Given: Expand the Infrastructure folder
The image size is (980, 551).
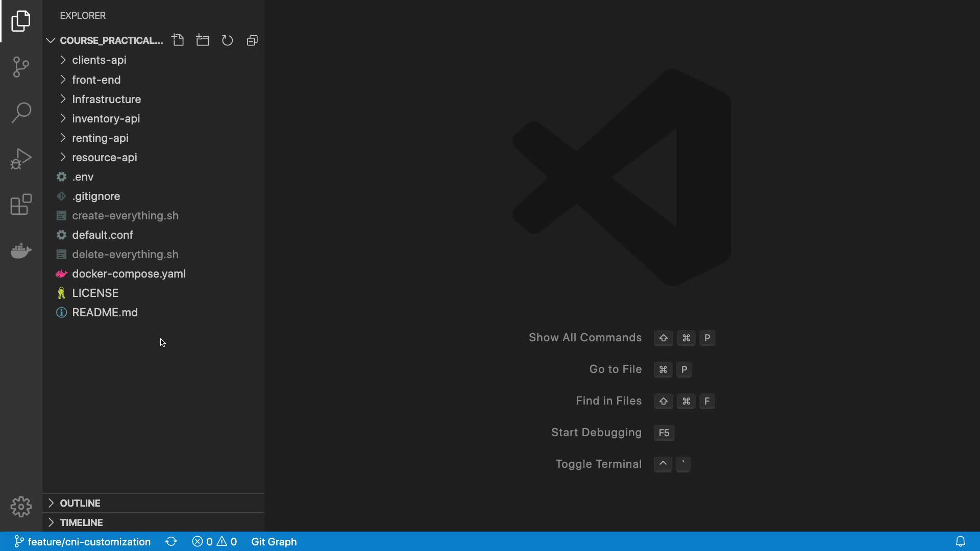Looking at the screenshot, I should (106, 99).
